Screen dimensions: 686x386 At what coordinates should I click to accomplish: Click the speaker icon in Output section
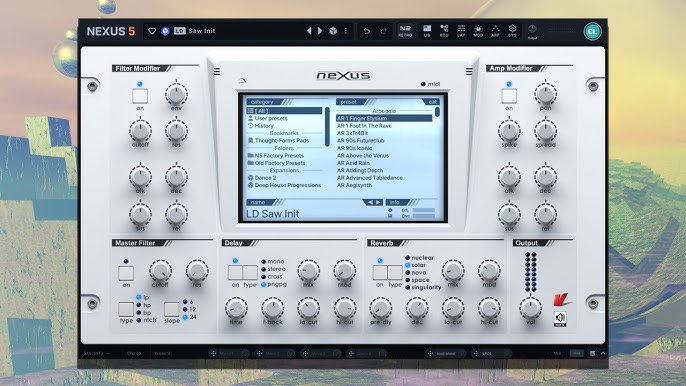(x=560, y=319)
